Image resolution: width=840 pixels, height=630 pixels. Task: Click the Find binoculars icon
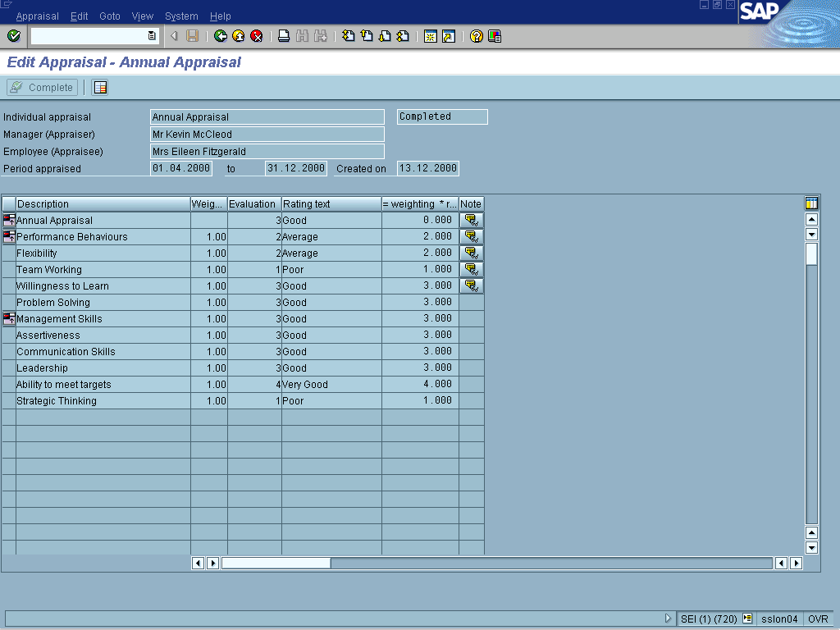point(302,36)
